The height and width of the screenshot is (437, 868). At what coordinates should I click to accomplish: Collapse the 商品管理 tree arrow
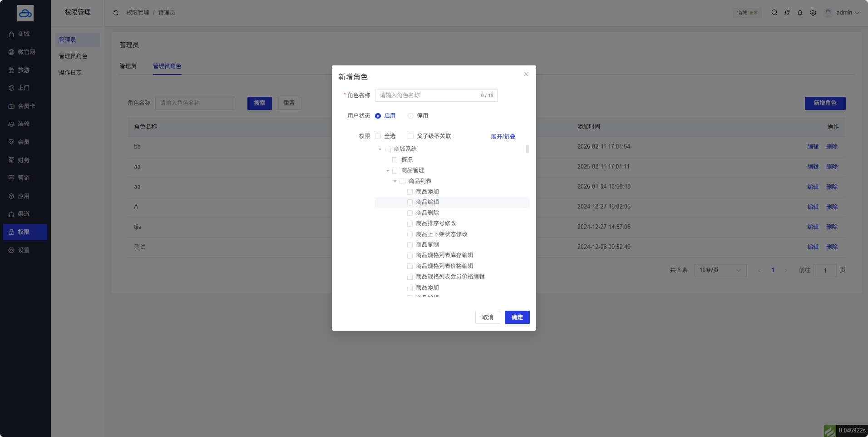point(388,171)
